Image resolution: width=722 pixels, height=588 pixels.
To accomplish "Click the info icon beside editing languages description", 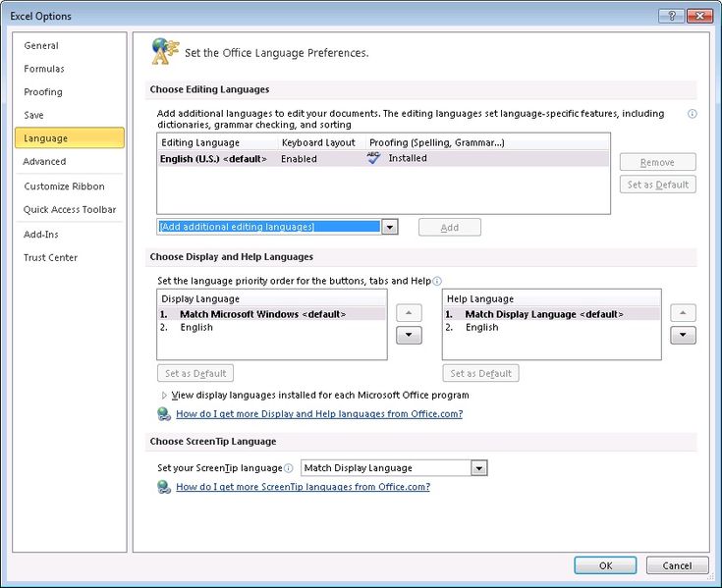I will 692,114.
